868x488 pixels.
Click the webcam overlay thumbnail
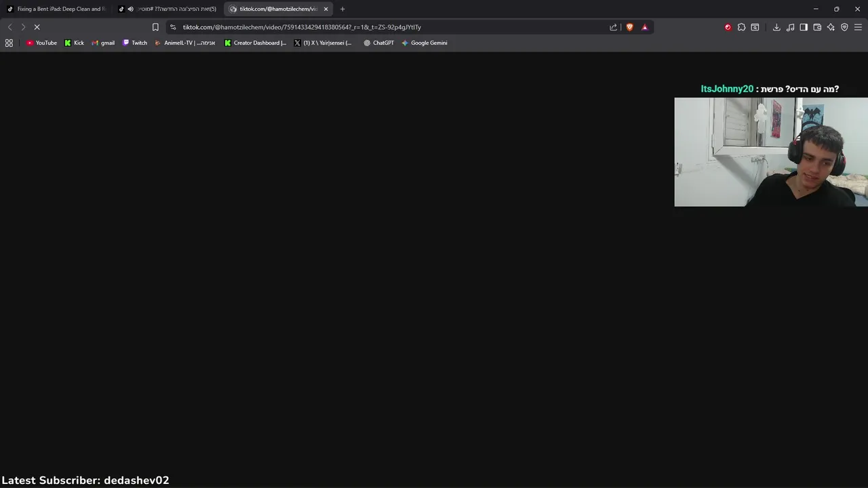[771, 152]
